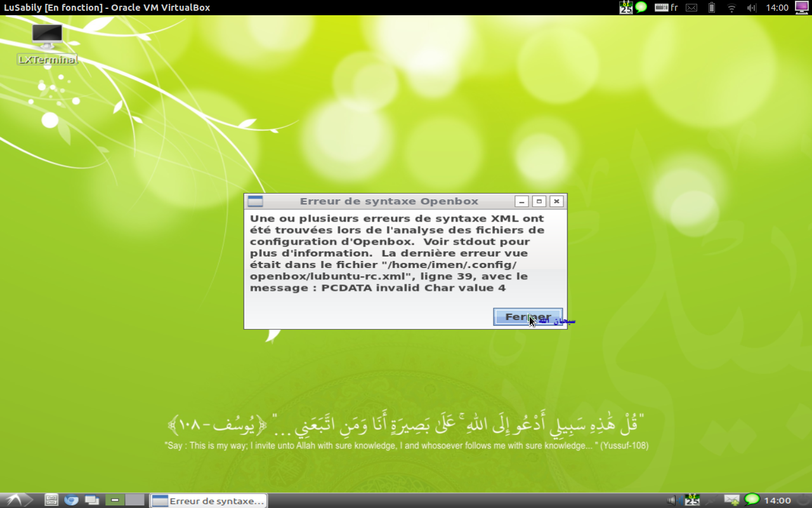This screenshot has height=508, width=812.
Task: Open the green chat bubble in bottom tray
Action: 752,500
